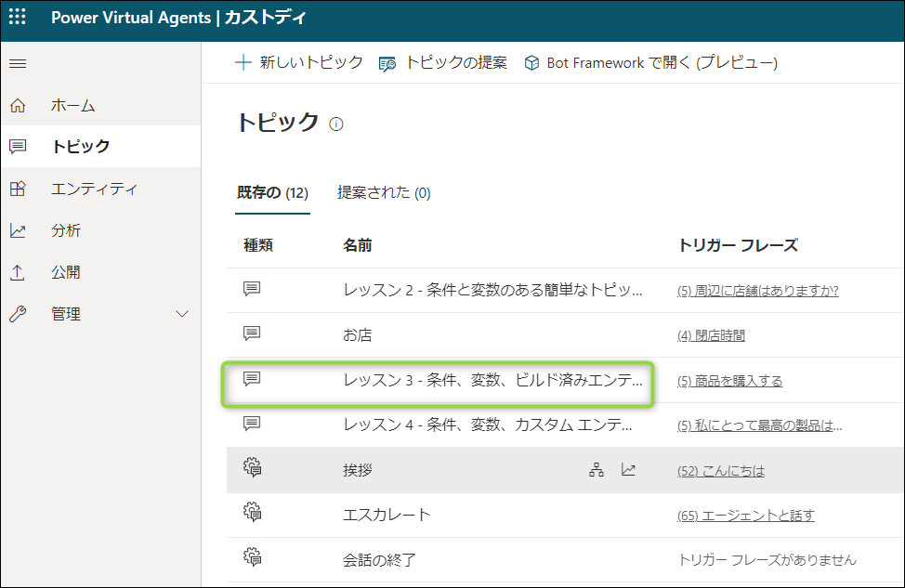905x588 pixels.
Task: Click the 分析 chart icon in sidebar
Action: click(x=18, y=230)
